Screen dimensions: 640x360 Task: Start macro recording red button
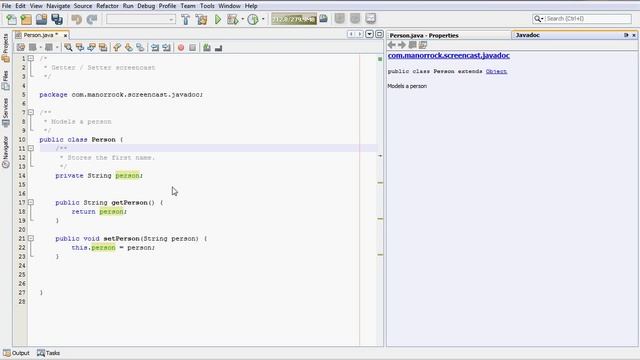pyautogui.click(x=181, y=47)
